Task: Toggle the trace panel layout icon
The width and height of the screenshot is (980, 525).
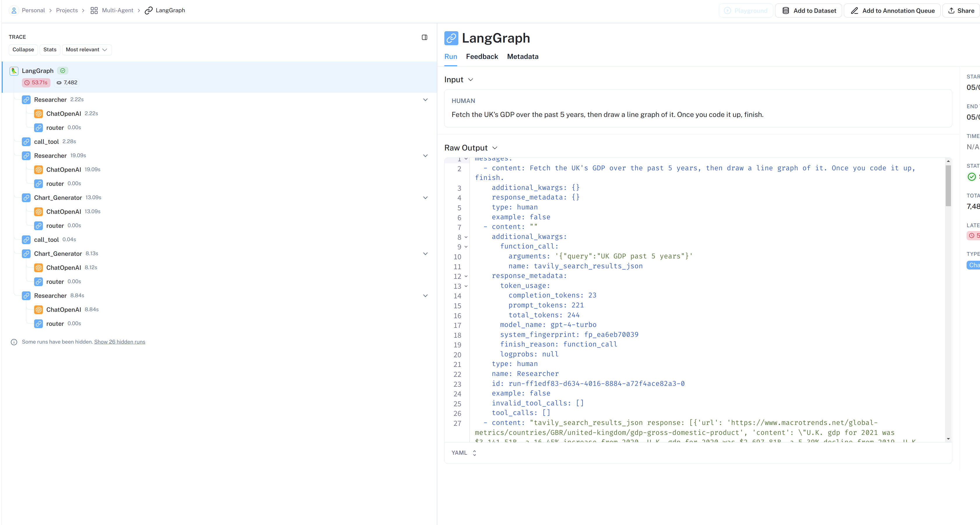Action: click(425, 37)
